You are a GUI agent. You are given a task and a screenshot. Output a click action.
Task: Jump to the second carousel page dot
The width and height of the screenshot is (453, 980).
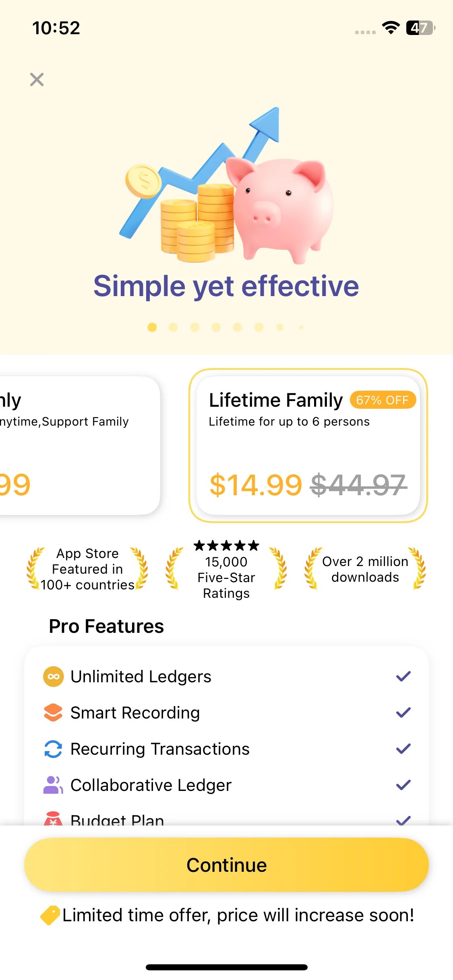(173, 327)
